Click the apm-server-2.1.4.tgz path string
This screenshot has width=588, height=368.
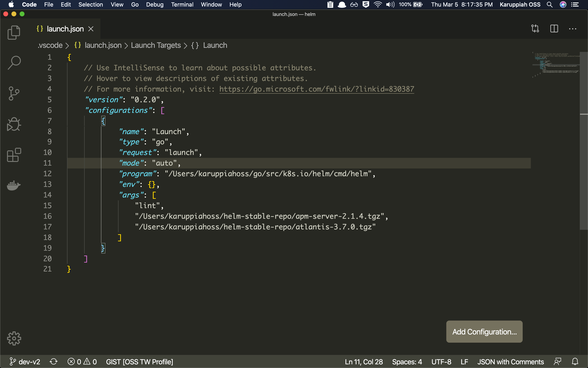pos(259,216)
